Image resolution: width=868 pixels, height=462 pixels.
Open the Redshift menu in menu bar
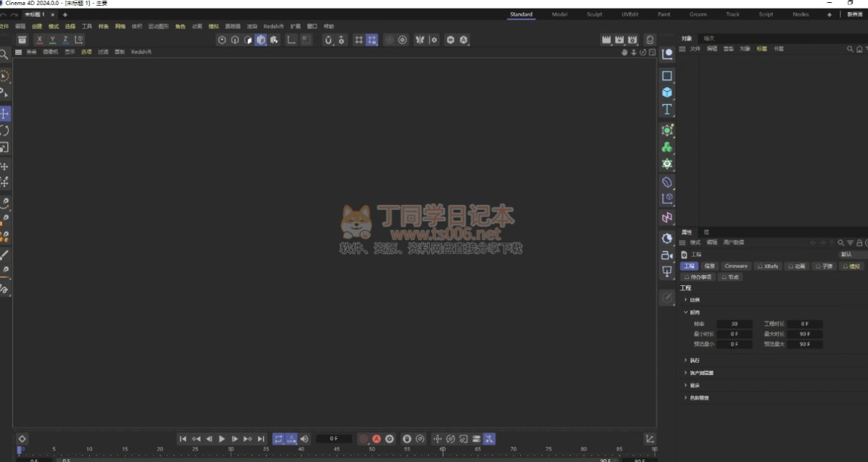click(273, 26)
